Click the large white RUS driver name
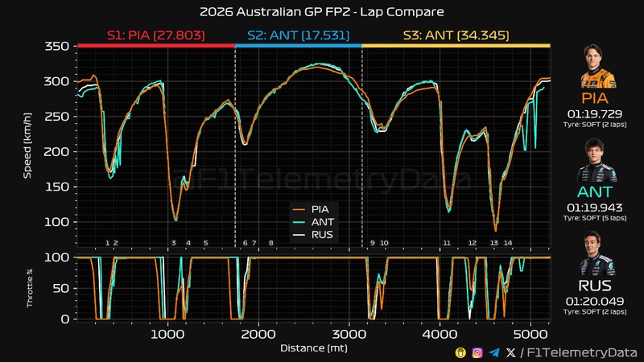This screenshot has height=362, width=644. (x=595, y=286)
